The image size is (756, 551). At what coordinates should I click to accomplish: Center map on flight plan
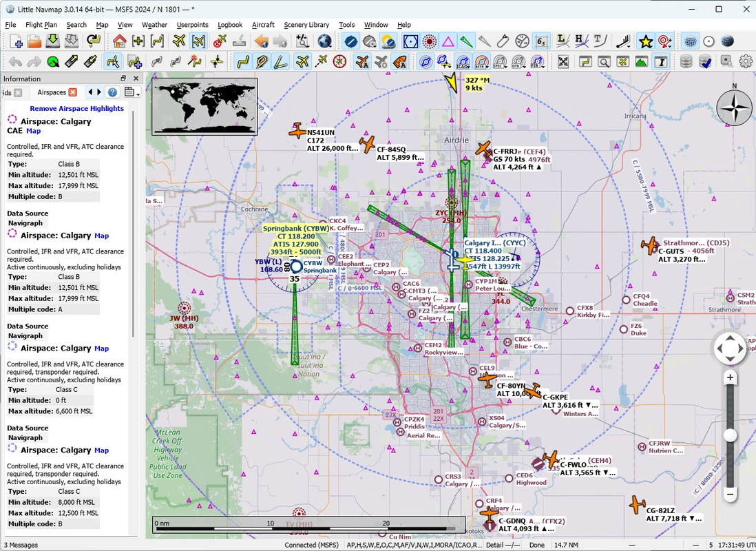click(x=157, y=41)
